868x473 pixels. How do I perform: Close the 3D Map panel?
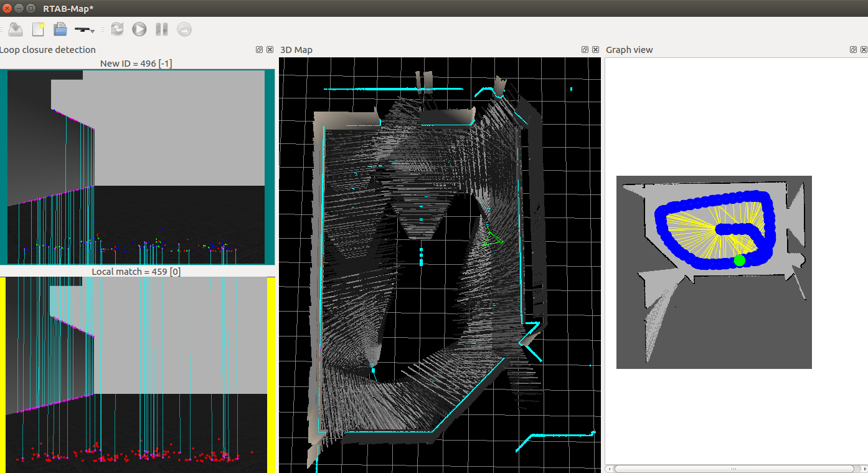595,50
